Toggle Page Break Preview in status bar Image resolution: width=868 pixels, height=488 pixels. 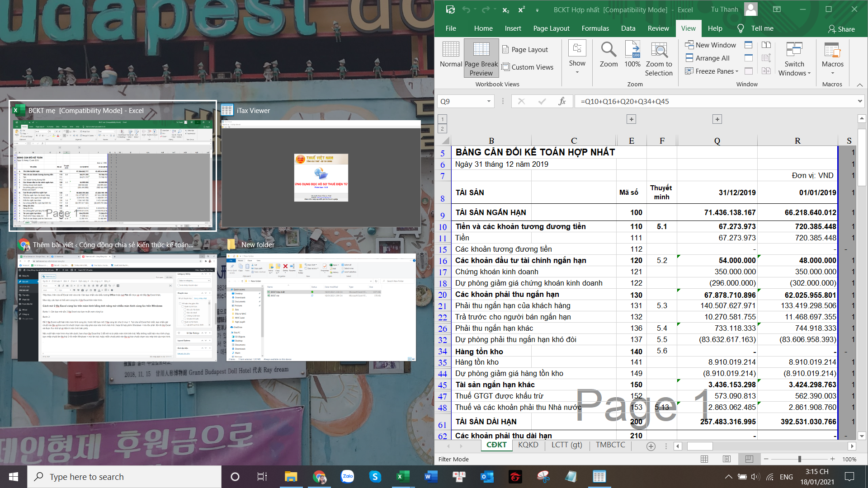click(749, 459)
